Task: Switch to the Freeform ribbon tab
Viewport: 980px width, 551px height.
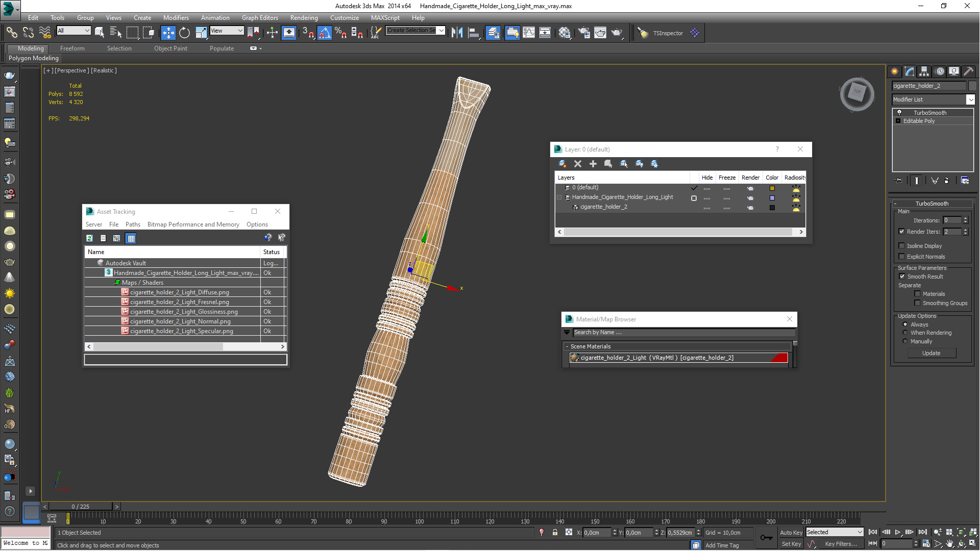Action: pos(72,48)
